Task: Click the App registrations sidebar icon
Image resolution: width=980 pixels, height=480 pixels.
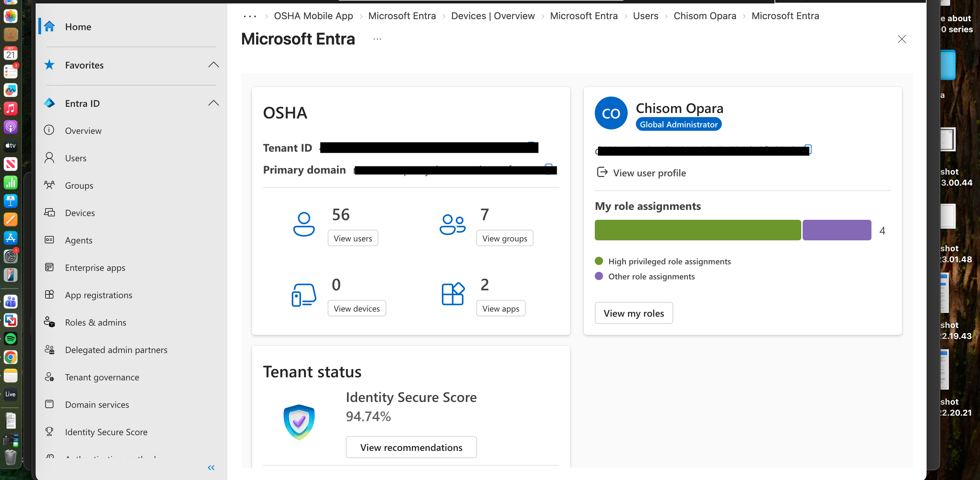Action: 49,295
